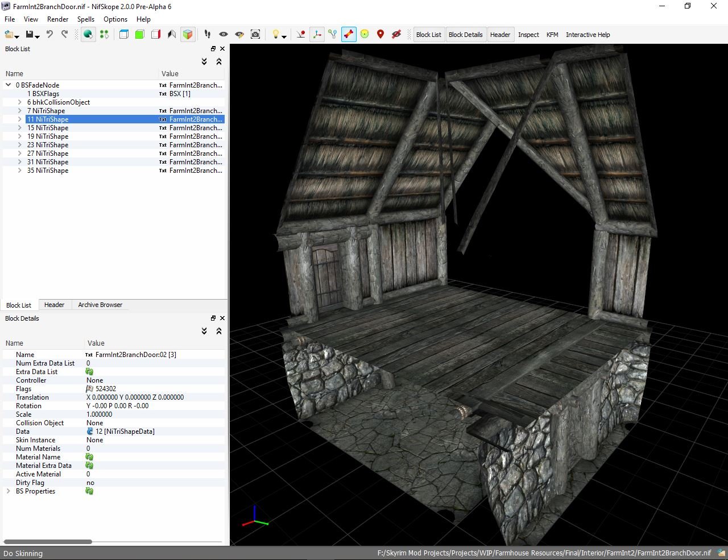728x560 pixels.
Task: Click the Block List toolbar button
Action: (429, 35)
